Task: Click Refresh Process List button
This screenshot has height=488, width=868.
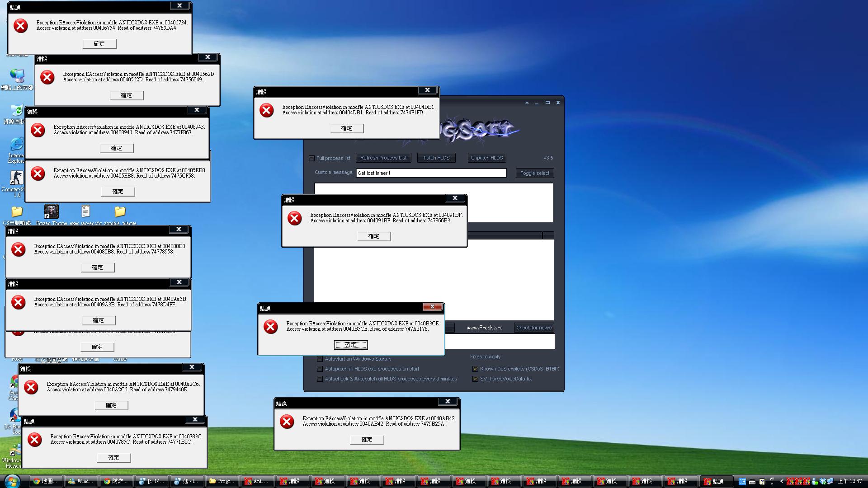Action: [x=383, y=158]
